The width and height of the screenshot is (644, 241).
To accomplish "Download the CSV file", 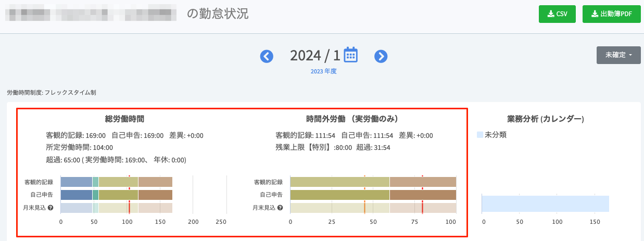I will 557,14.
